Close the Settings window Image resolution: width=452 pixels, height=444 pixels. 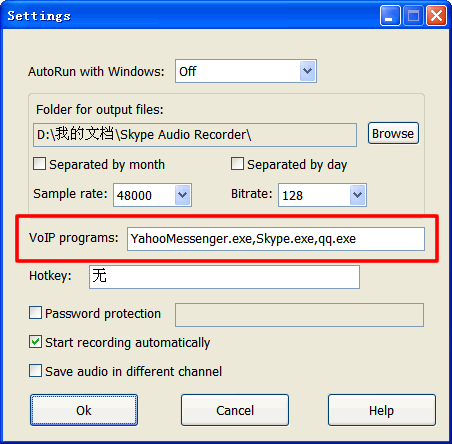(436, 16)
